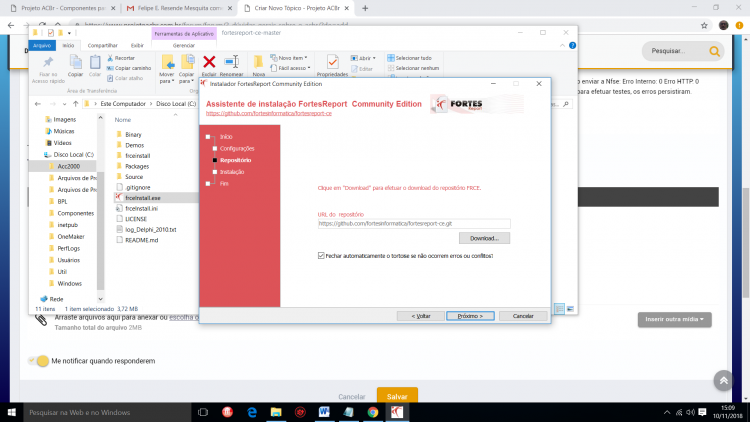Select Músicas in Explorer navigation pane
This screenshot has height=422, width=750.
tap(64, 131)
